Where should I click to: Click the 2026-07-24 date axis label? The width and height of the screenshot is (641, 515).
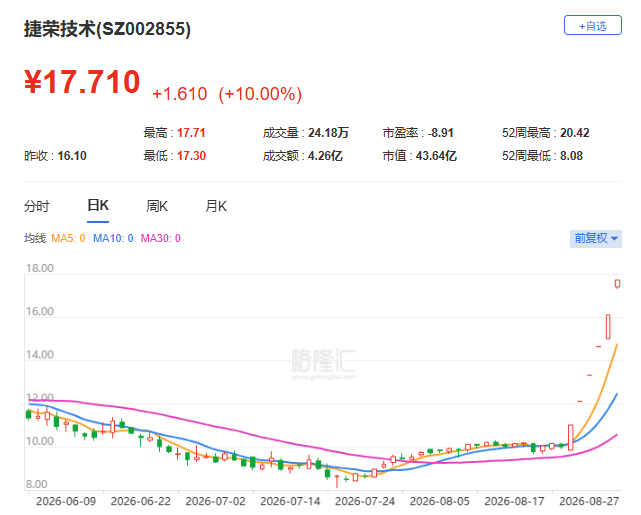365,501
